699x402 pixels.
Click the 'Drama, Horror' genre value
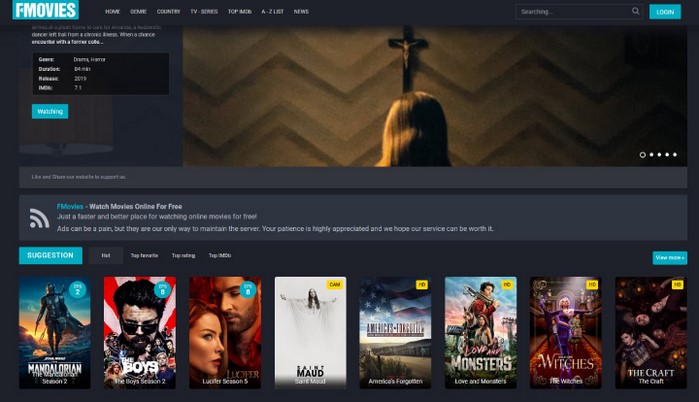pos(89,59)
